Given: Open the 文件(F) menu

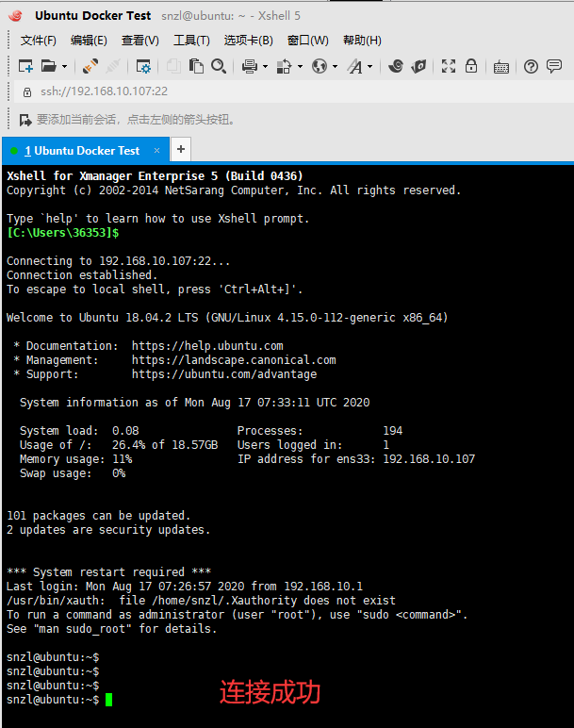Looking at the screenshot, I should pyautogui.click(x=39, y=41).
